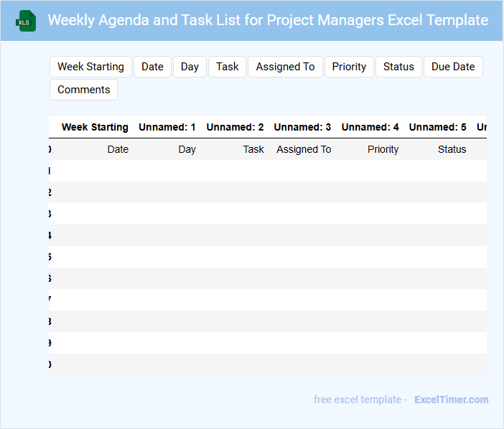Open the ExcelTimer.com link
The width and height of the screenshot is (504, 429).
(451, 400)
